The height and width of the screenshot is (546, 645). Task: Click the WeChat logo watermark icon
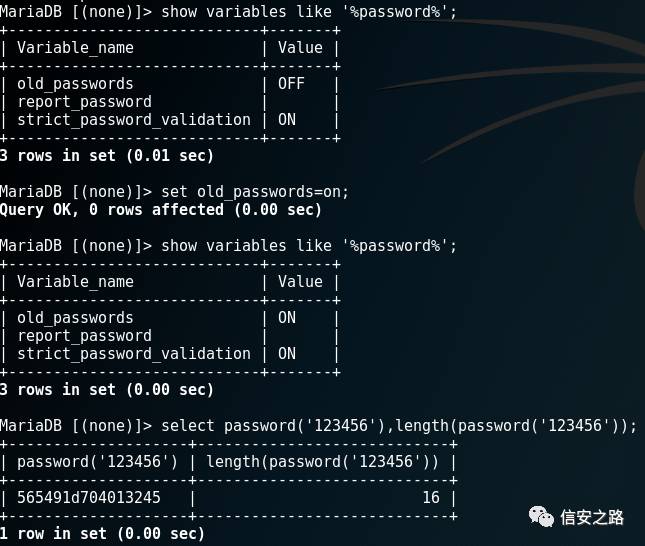point(541,517)
